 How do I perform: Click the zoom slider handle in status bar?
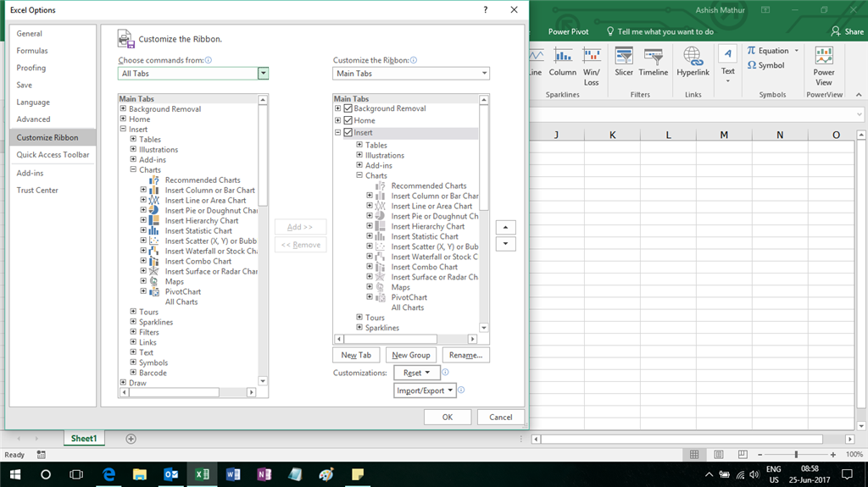(796, 454)
